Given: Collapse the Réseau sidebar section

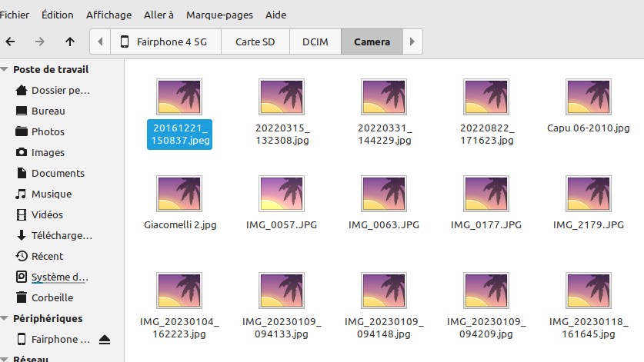Looking at the screenshot, I should coord(5,359).
